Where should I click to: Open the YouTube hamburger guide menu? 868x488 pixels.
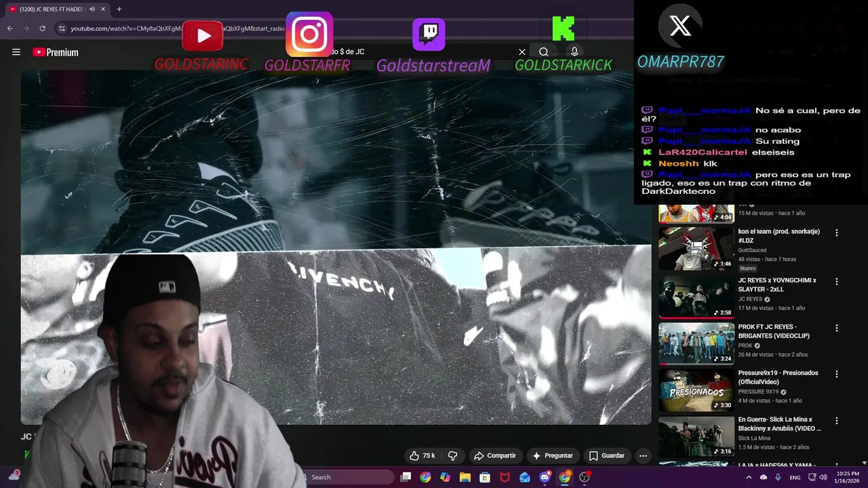tap(16, 52)
